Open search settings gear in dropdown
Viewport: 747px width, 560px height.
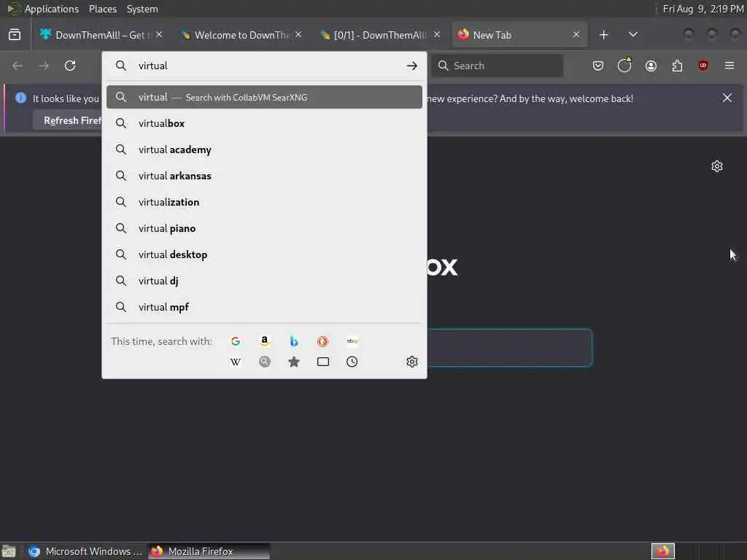412,362
